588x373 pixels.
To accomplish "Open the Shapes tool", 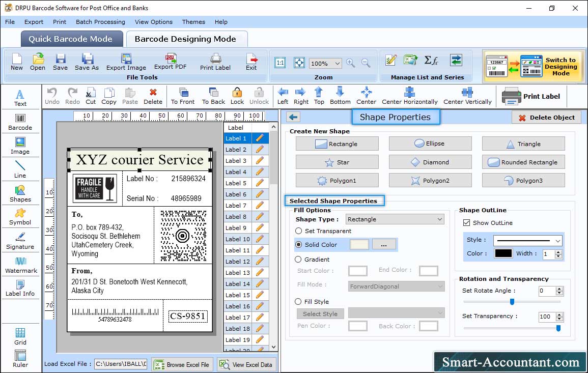I will coord(20,193).
